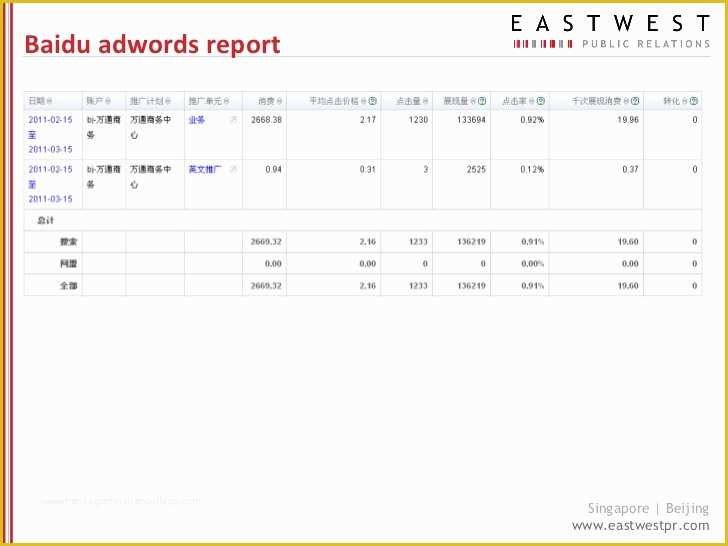Sort table by 账户 column arrow

point(108,101)
